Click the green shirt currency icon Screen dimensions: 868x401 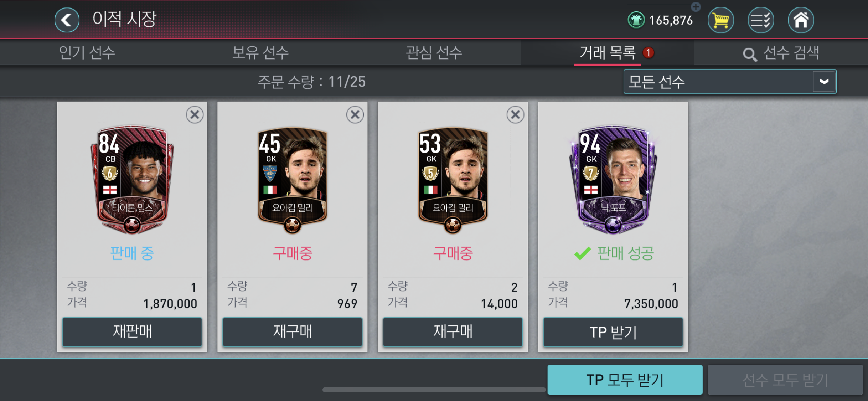click(x=636, y=20)
